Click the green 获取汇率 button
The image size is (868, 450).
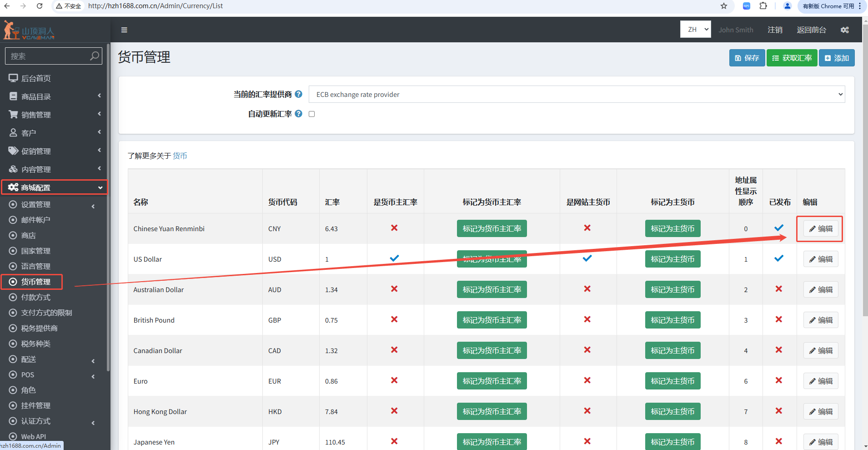792,58
